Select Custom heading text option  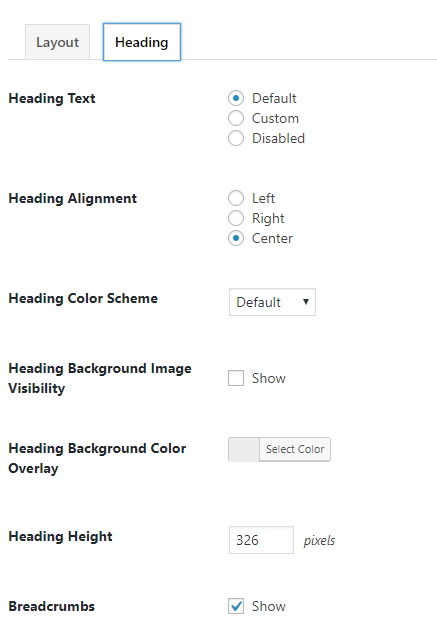[236, 118]
